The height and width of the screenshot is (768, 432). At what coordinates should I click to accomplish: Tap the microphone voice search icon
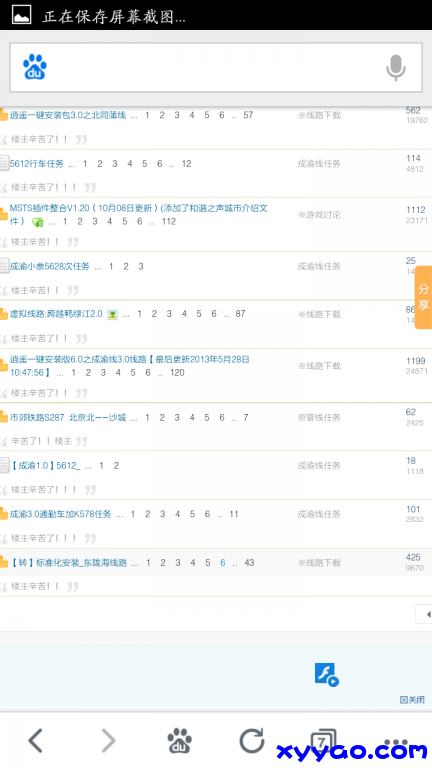click(x=396, y=68)
